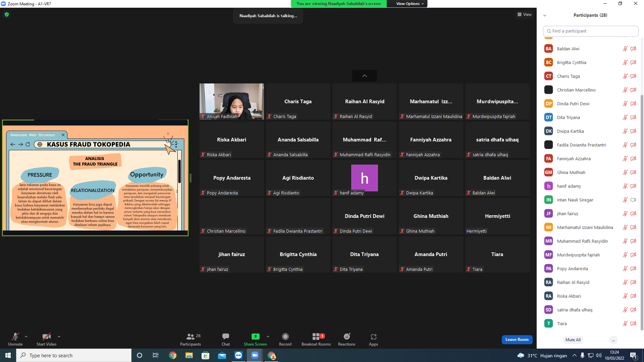This screenshot has width=644, height=362.
Task: Open the Windows notification center
Action: 633,355
